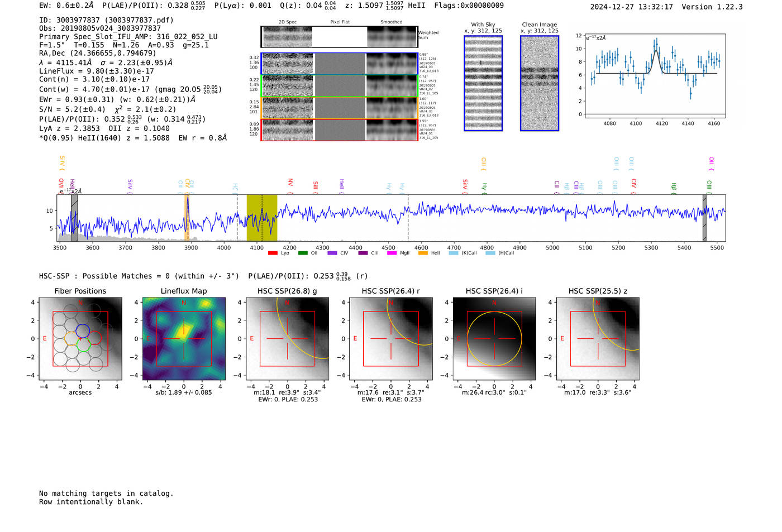Click the 2024-12-27 13:32:17 timestamp
The width and height of the screenshot is (782, 532).
632,7
